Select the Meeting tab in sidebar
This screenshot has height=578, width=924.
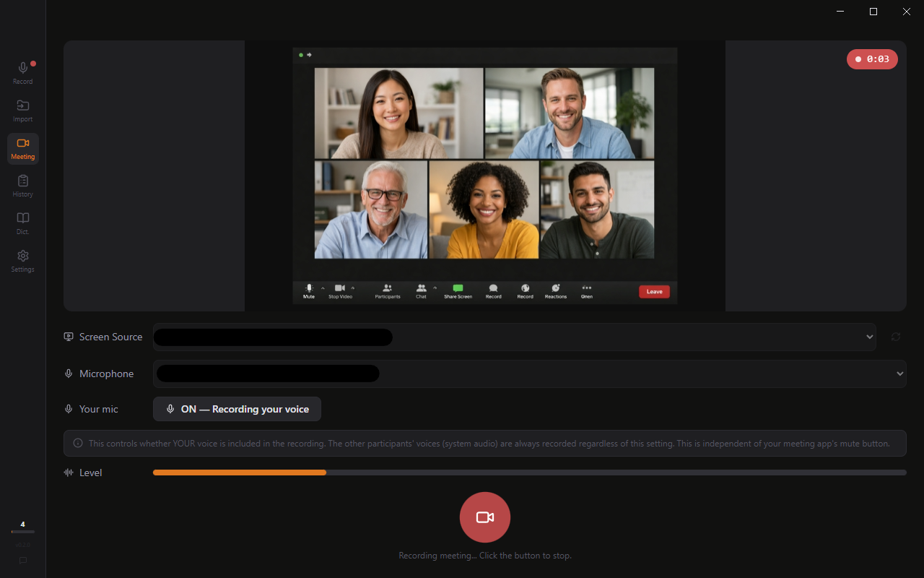pos(23,148)
